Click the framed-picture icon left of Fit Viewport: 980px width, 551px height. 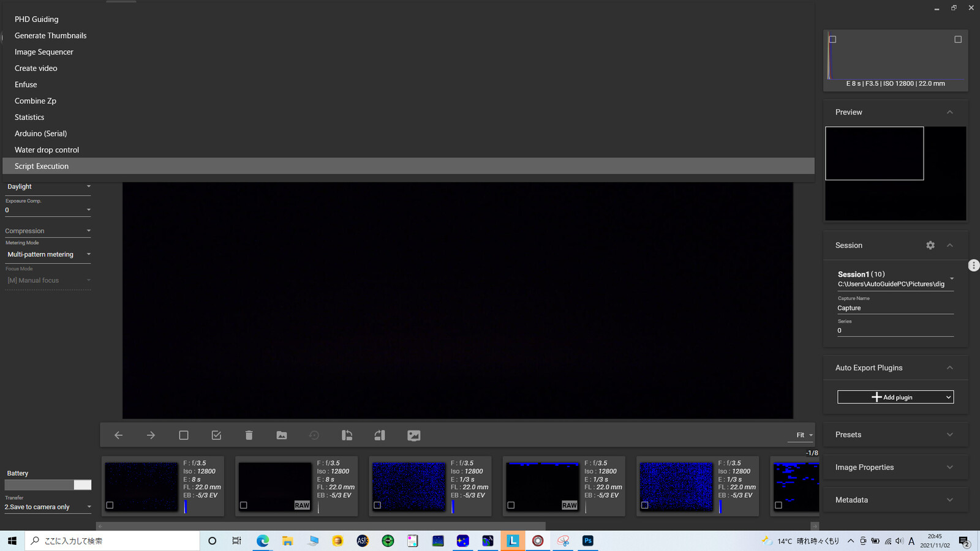point(414,435)
